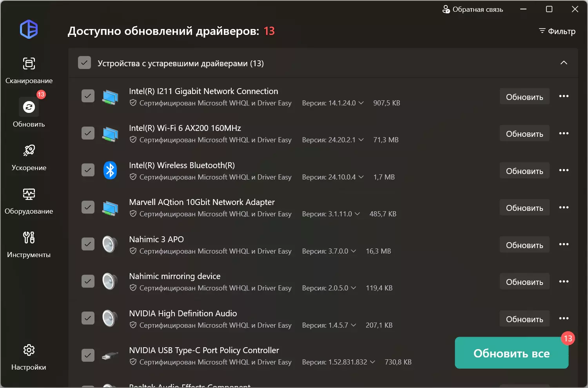The height and width of the screenshot is (388, 588).
Task: Collapse the outdated drivers group
Action: 564,63
